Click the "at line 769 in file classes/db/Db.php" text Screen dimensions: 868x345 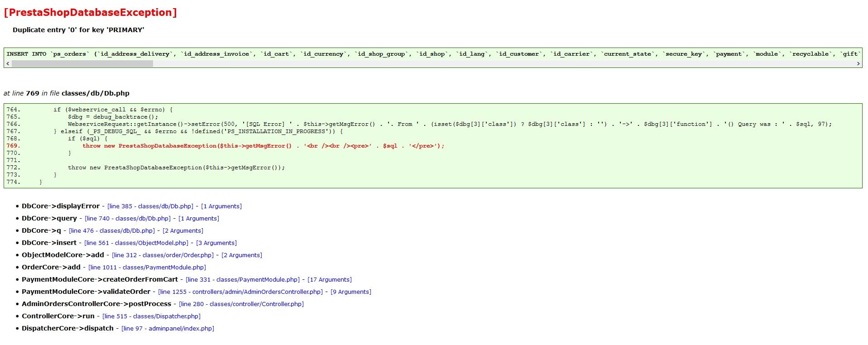[67, 93]
